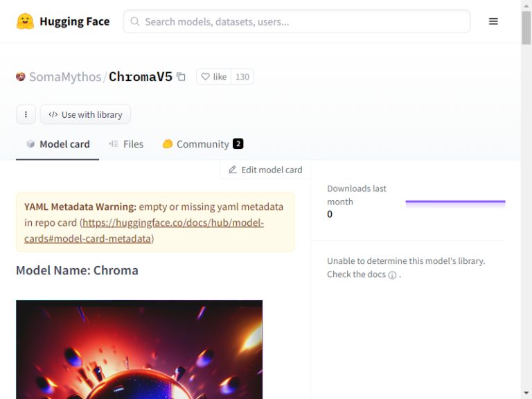532x399 pixels.
Task: Click the SomaMythos user link
Action: (65, 77)
